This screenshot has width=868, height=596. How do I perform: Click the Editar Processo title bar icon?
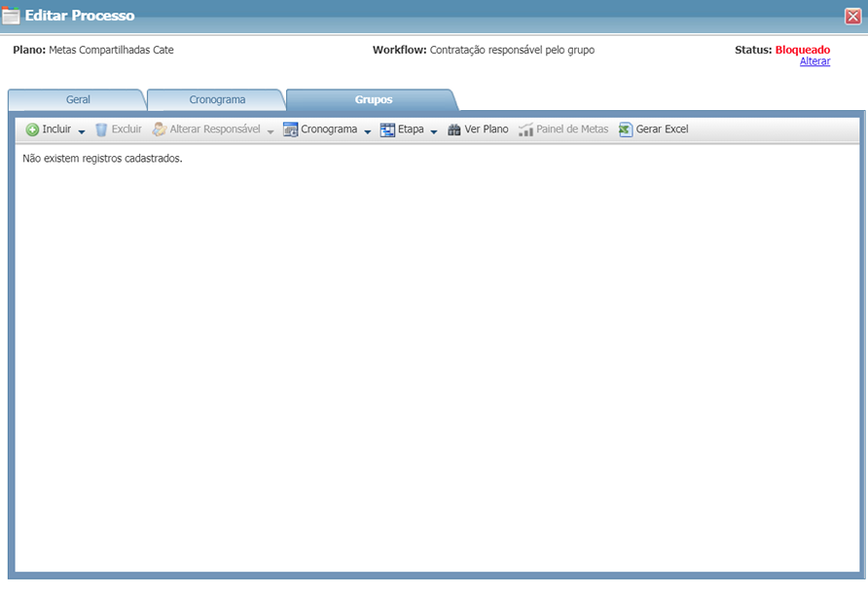click(x=12, y=16)
